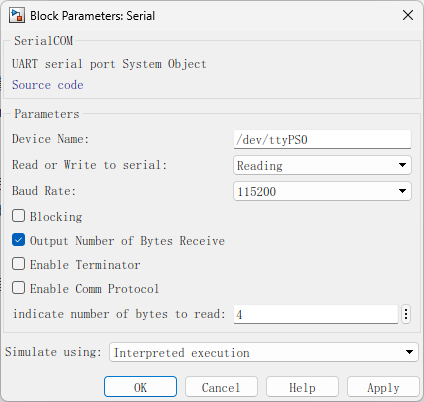Enable the Blocking checkbox
The width and height of the screenshot is (424, 402).
(18, 216)
